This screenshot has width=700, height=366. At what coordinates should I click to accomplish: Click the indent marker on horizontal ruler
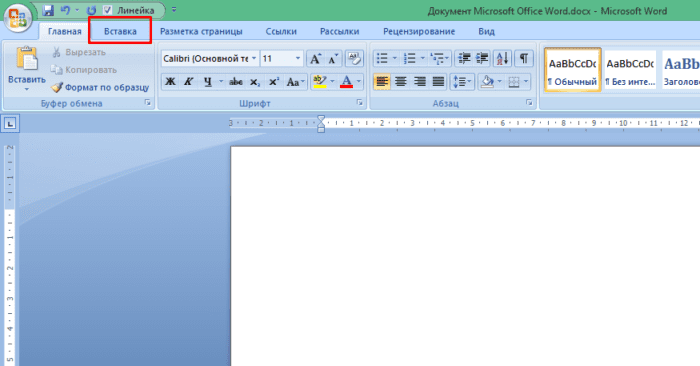tap(321, 124)
